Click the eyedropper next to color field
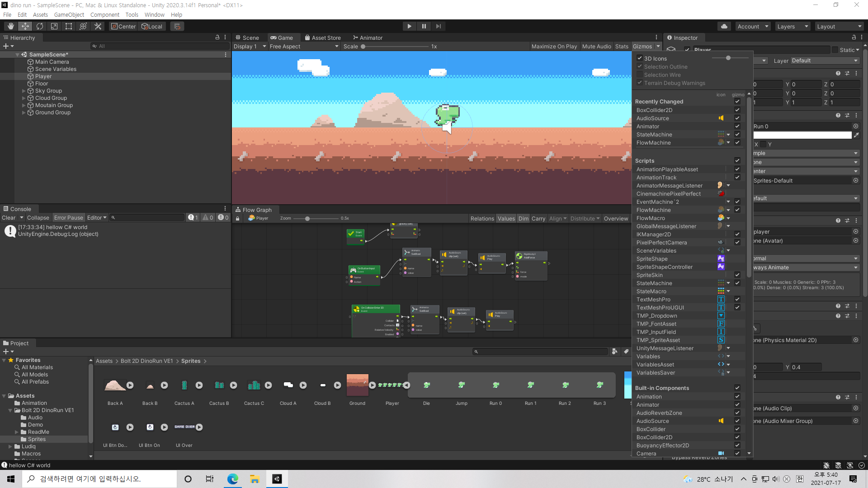Image resolution: width=868 pixels, height=488 pixels. point(856,135)
